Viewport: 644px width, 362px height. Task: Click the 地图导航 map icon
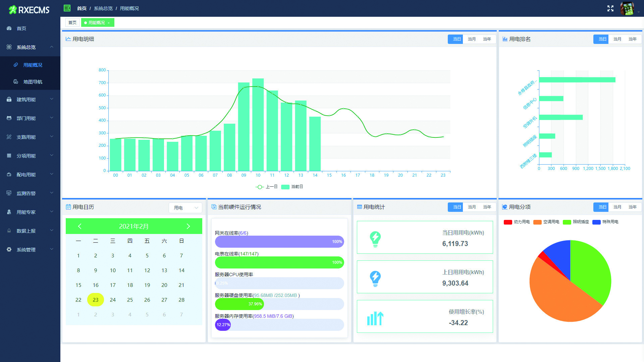coord(16,82)
